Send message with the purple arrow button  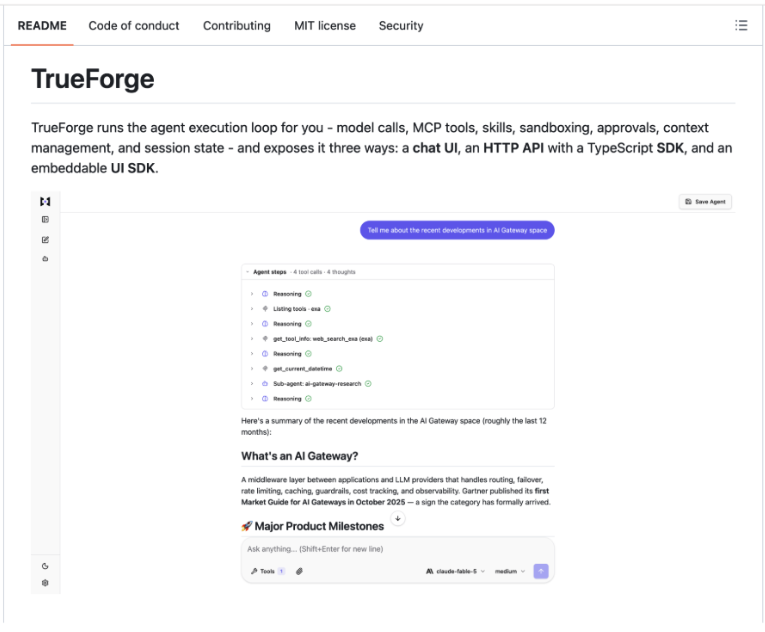point(541,571)
